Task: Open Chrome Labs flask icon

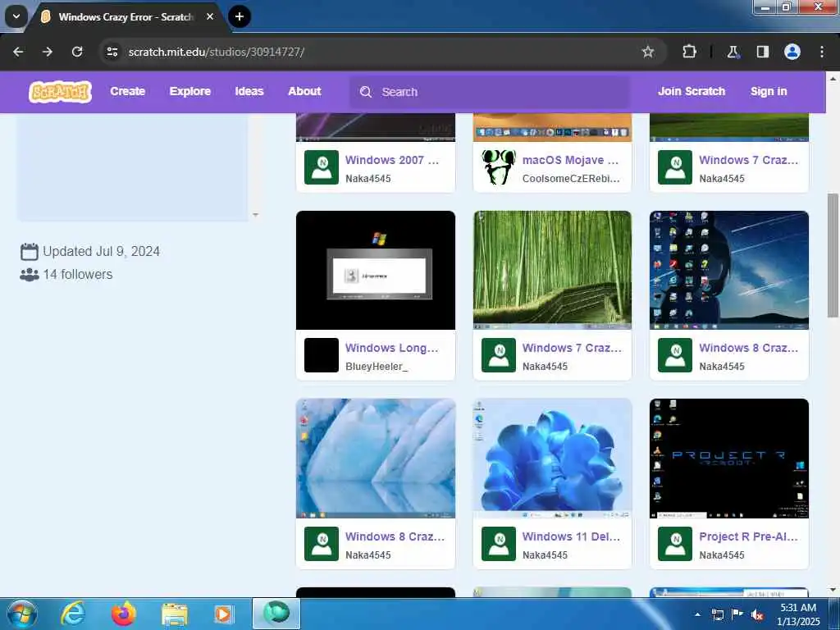Action: pos(733,52)
